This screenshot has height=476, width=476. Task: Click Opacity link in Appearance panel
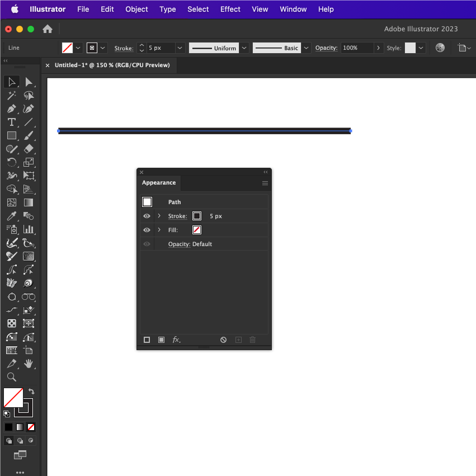179,244
